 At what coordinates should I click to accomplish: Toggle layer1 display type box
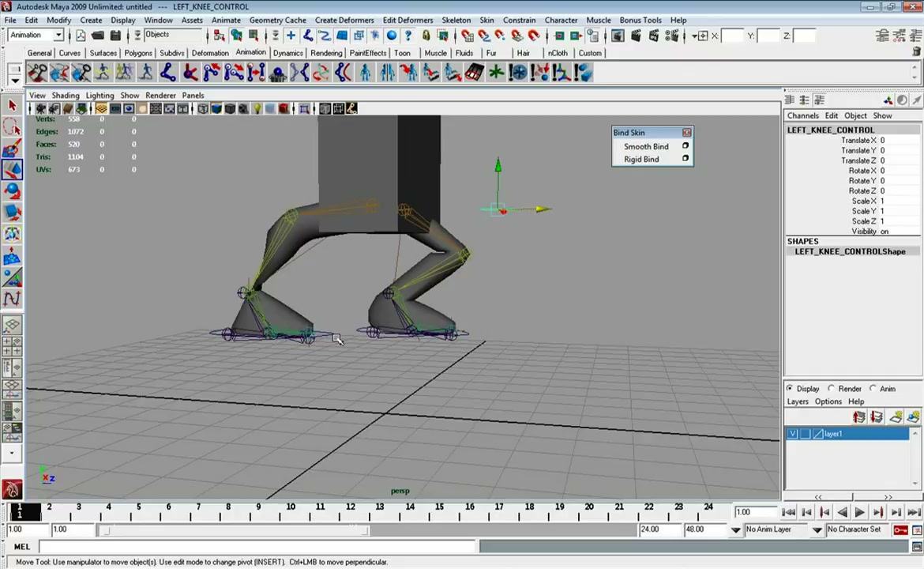[805, 434]
